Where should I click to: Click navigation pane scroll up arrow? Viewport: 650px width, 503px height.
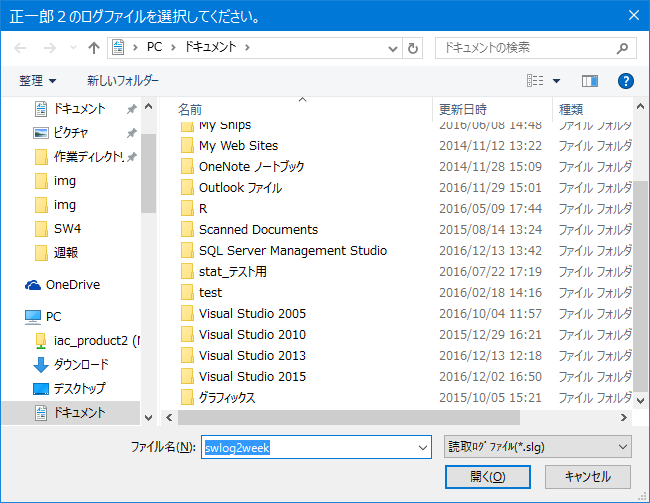point(148,107)
